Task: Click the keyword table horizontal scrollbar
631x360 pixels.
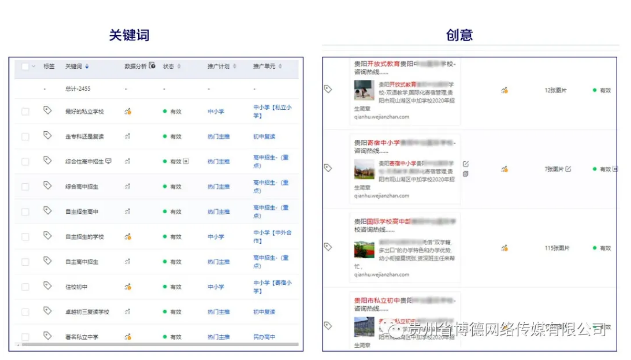Action: pos(160,345)
